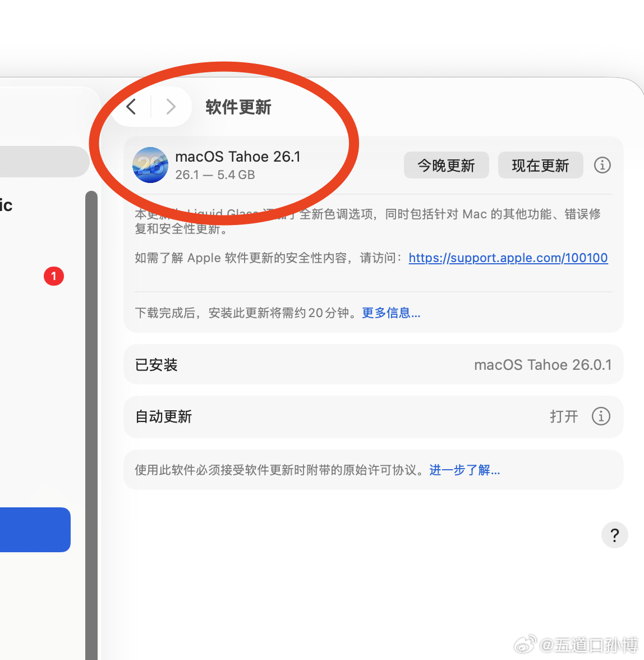Click the 26.1 — 5.4 GB update size text
Viewport: 644px width, 660px height.
[x=215, y=175]
